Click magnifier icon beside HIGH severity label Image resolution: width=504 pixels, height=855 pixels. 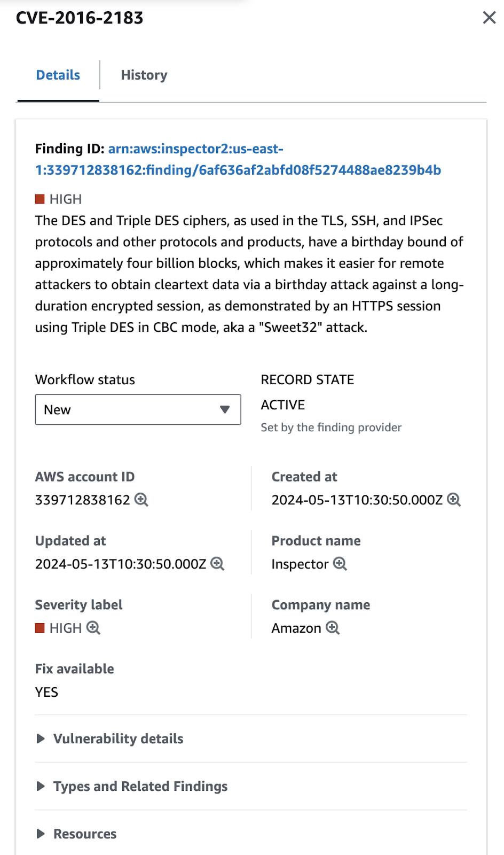tap(93, 628)
